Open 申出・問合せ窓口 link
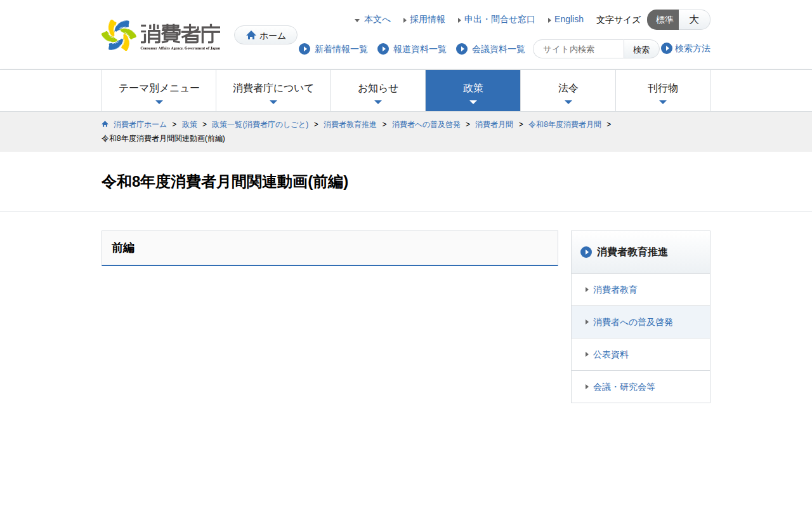Viewport: 812px width, 508px height. [500, 20]
